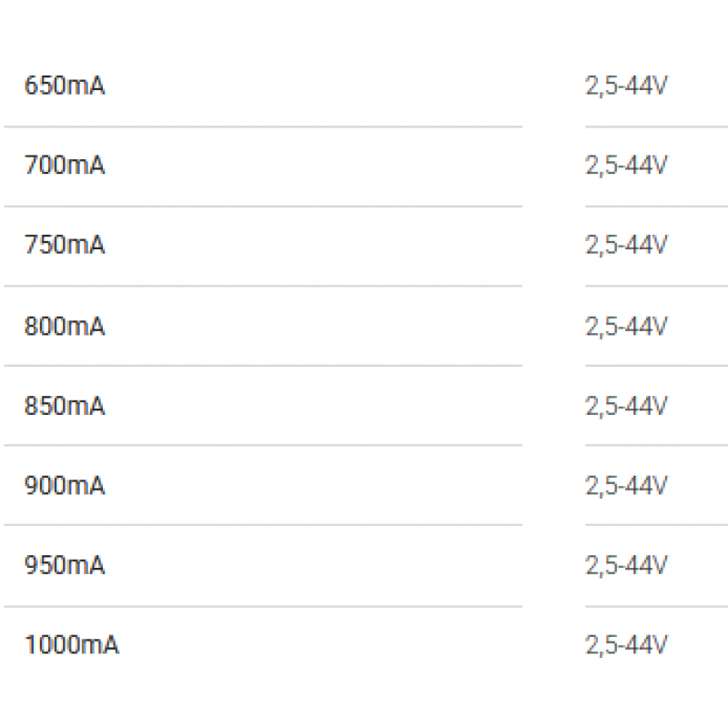Select the 2,5-44V cell for 1000mA
This screenshot has height=728, width=728.
[626, 646]
